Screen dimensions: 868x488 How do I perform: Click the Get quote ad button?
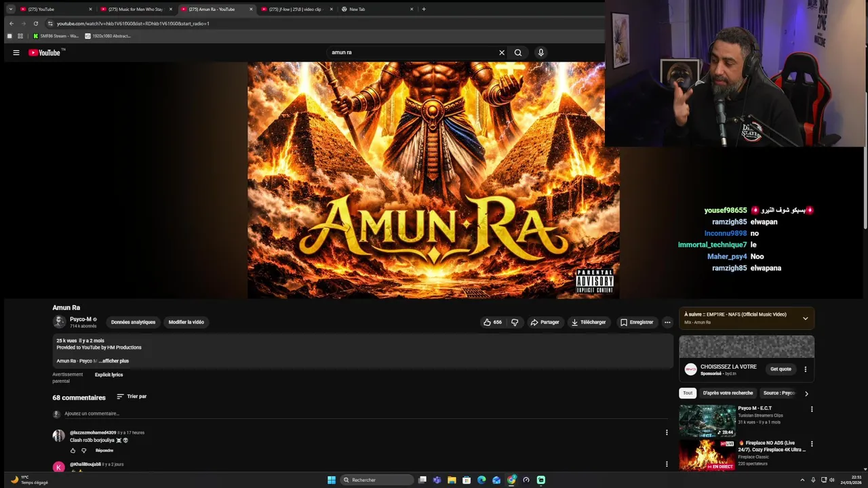[781, 369]
